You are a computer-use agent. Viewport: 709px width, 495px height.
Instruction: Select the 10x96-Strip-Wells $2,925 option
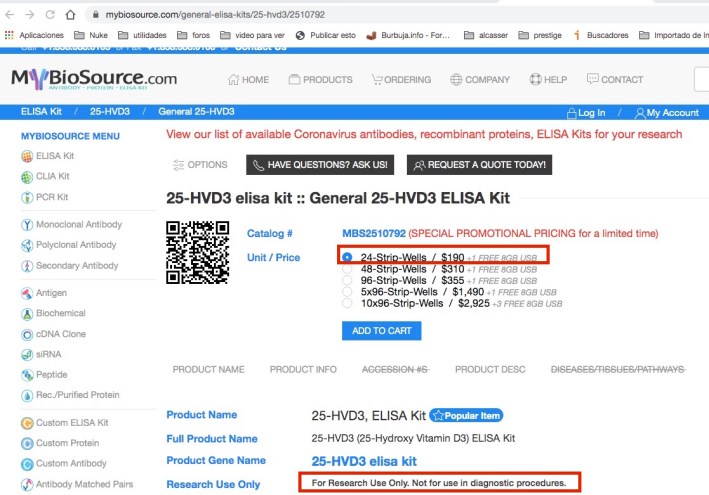(347, 302)
